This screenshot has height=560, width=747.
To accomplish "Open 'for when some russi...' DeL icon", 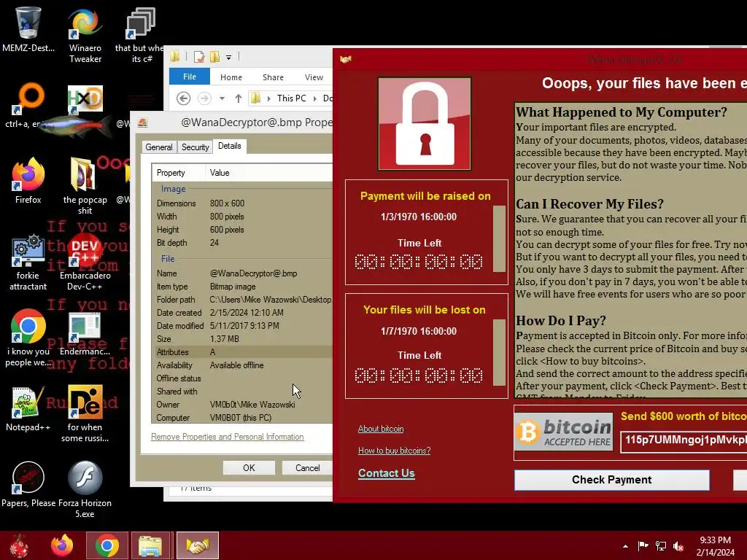I will [x=85, y=413].
